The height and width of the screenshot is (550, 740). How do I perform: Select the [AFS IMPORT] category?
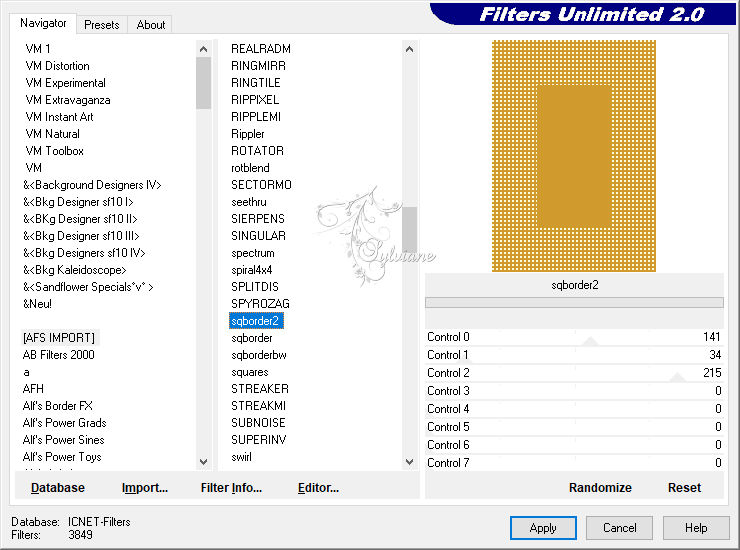pyautogui.click(x=59, y=338)
